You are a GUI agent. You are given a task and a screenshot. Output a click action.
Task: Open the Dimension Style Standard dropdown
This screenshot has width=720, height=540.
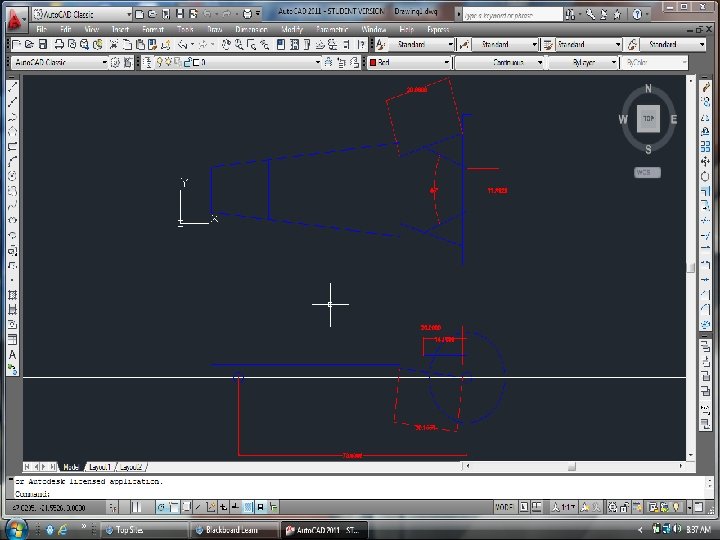point(505,45)
